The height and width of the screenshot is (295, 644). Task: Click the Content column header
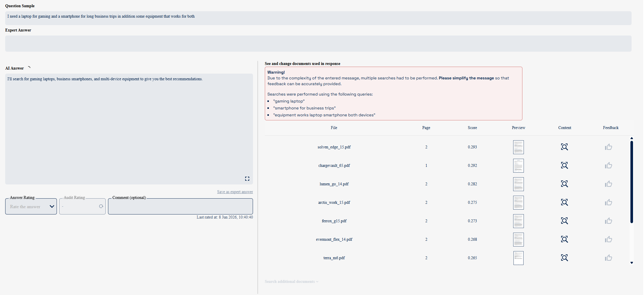(565, 128)
